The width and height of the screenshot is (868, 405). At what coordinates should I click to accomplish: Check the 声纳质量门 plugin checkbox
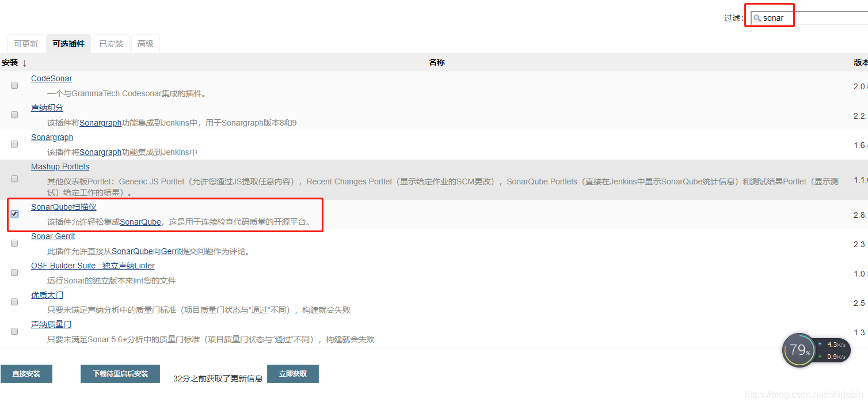pos(14,331)
